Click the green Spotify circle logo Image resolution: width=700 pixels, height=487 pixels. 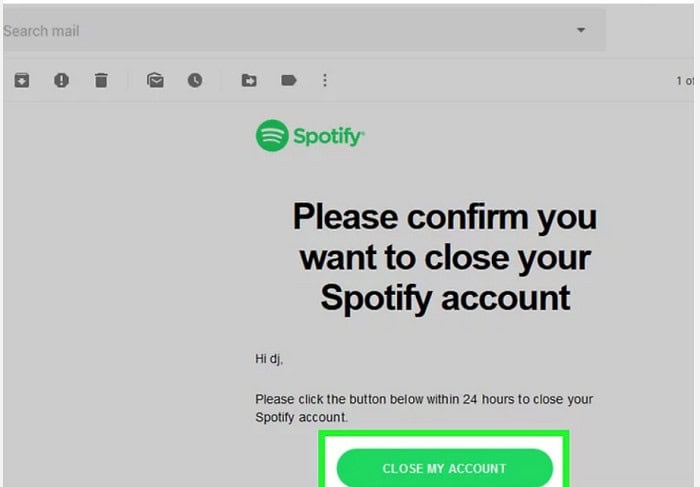271,136
